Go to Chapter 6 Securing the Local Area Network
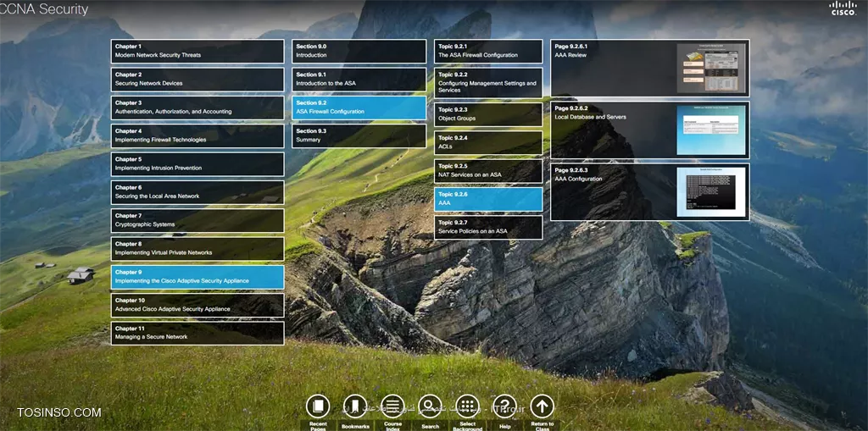868x431 pixels. pyautogui.click(x=198, y=192)
